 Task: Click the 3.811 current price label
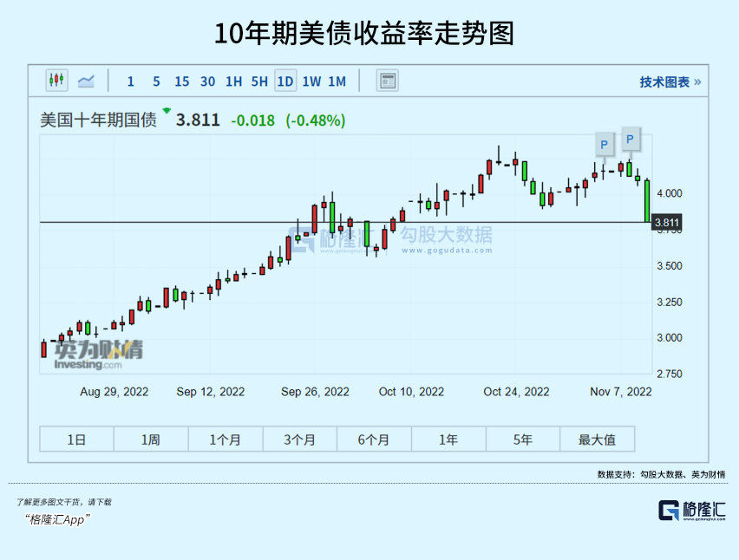pyautogui.click(x=667, y=222)
